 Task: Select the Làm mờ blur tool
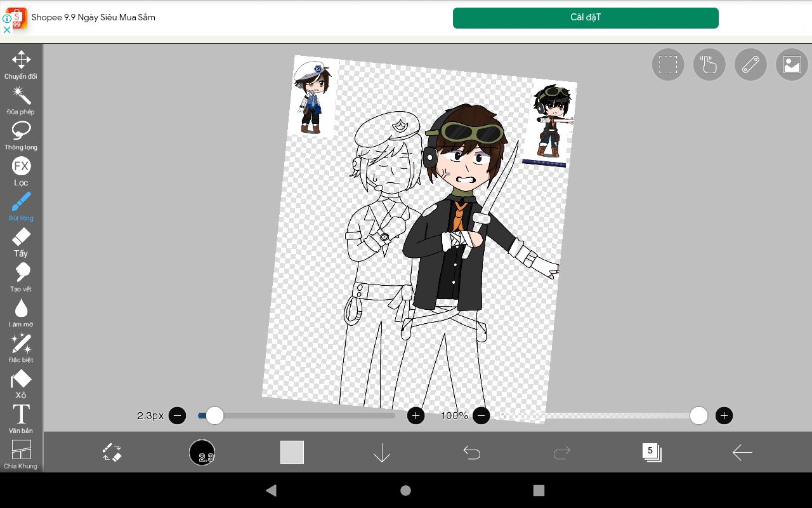coord(21,314)
